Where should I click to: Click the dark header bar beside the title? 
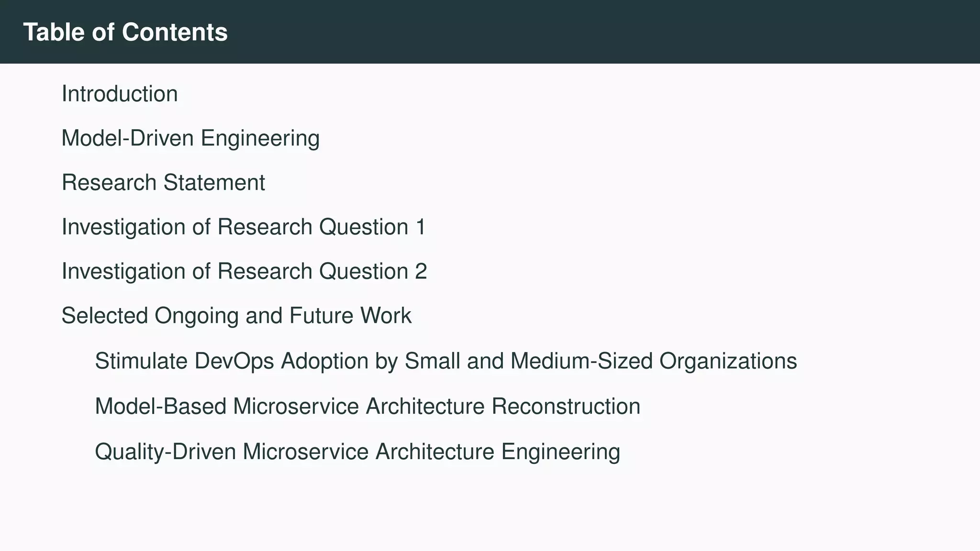click(622, 32)
